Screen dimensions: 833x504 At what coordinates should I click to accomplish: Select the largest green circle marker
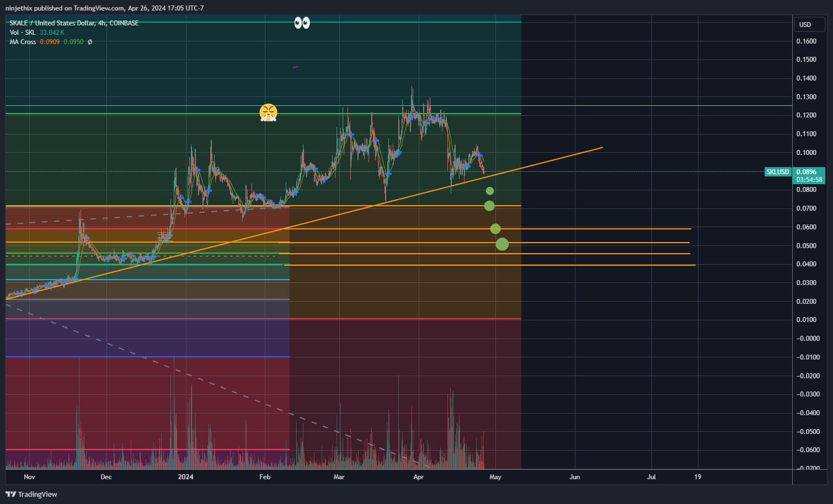pos(502,244)
